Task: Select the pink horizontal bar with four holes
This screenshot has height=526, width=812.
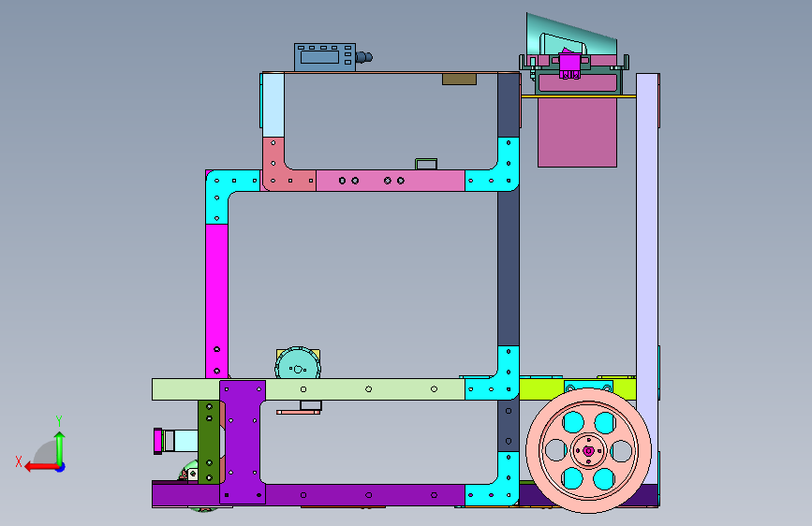Action: [391, 181]
